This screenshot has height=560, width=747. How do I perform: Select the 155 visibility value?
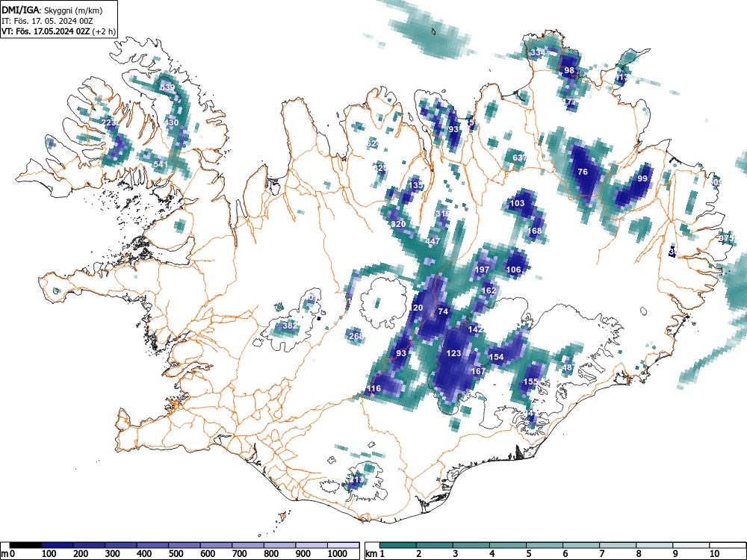click(530, 382)
